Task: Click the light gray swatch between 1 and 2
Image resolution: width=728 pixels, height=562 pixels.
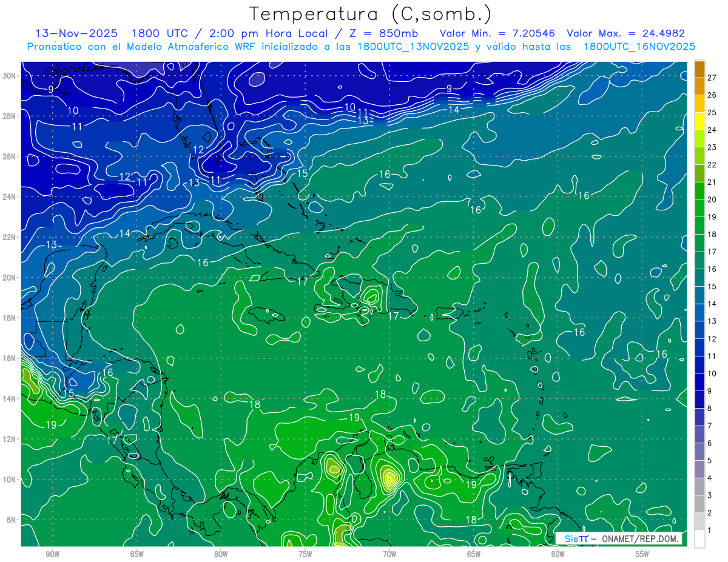Action: (x=700, y=521)
